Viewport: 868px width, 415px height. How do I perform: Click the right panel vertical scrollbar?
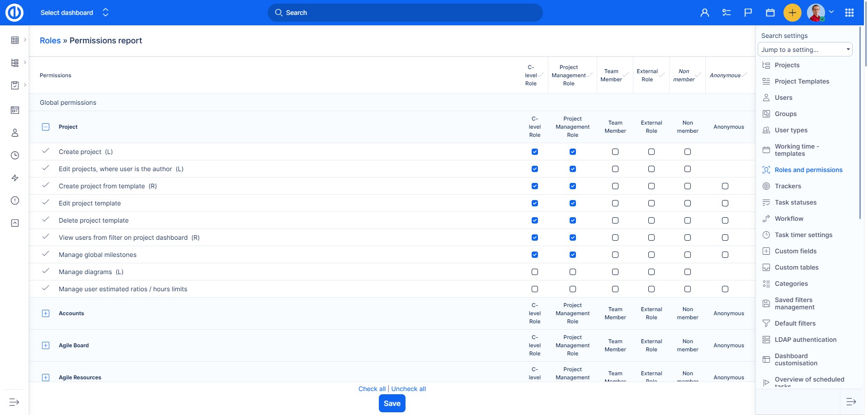click(860, 122)
